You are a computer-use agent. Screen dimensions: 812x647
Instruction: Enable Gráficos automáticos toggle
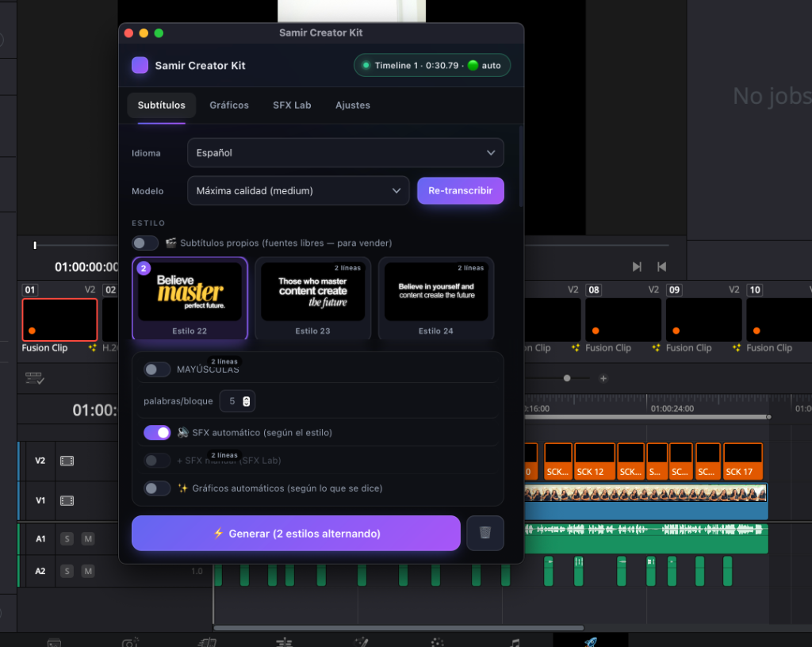coord(157,488)
